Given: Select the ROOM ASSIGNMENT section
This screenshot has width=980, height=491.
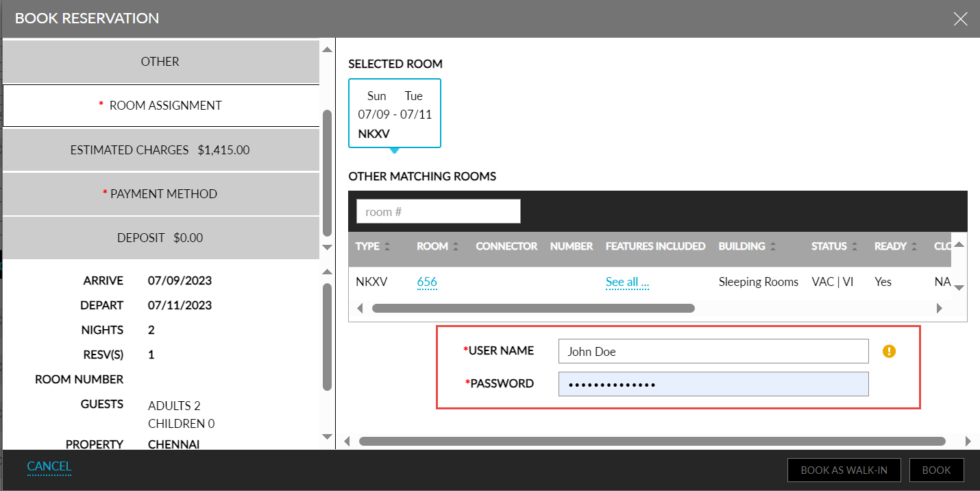Looking at the screenshot, I should tap(160, 106).
